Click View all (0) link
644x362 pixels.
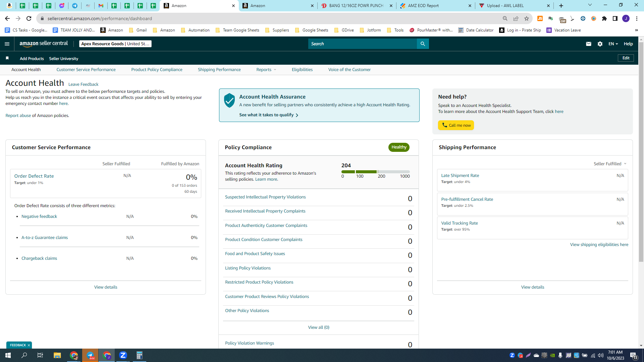click(319, 327)
